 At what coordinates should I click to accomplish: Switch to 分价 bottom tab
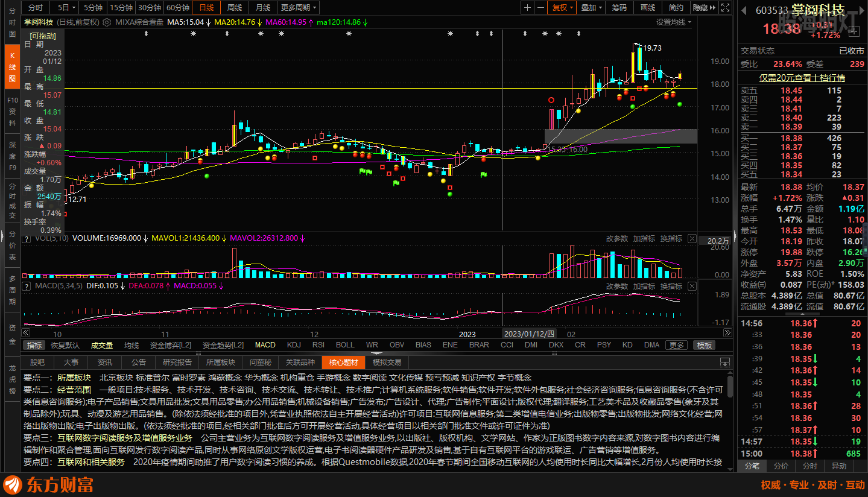pos(781,466)
